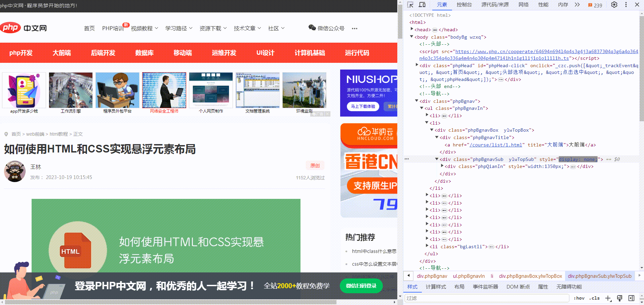Open the 事件监听器 subtab
The image size is (644, 305).
(485, 287)
